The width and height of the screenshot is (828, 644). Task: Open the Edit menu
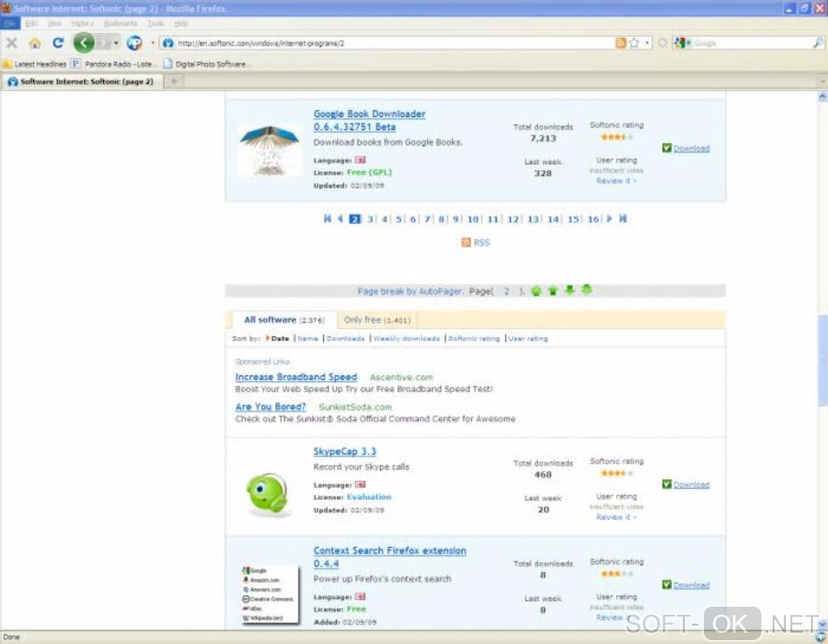(31, 24)
